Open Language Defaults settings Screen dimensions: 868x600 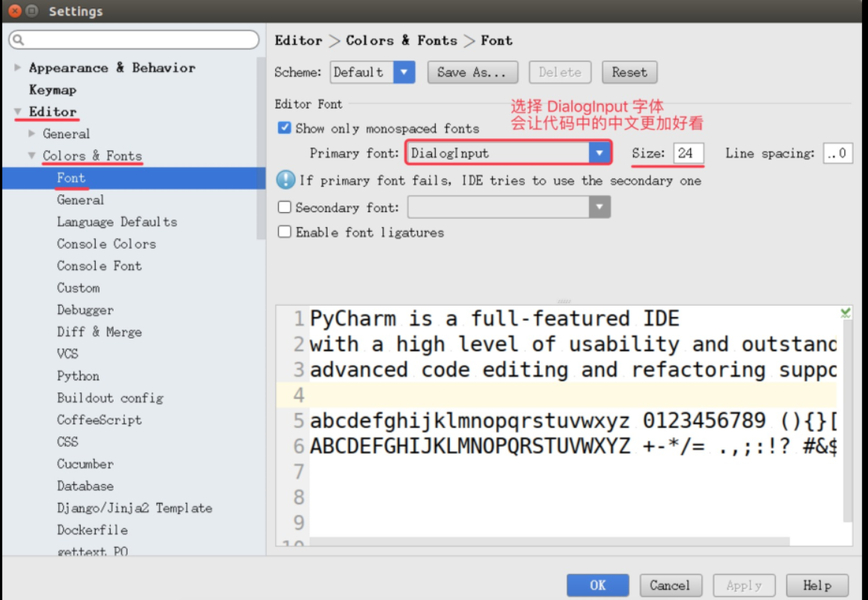tap(117, 222)
